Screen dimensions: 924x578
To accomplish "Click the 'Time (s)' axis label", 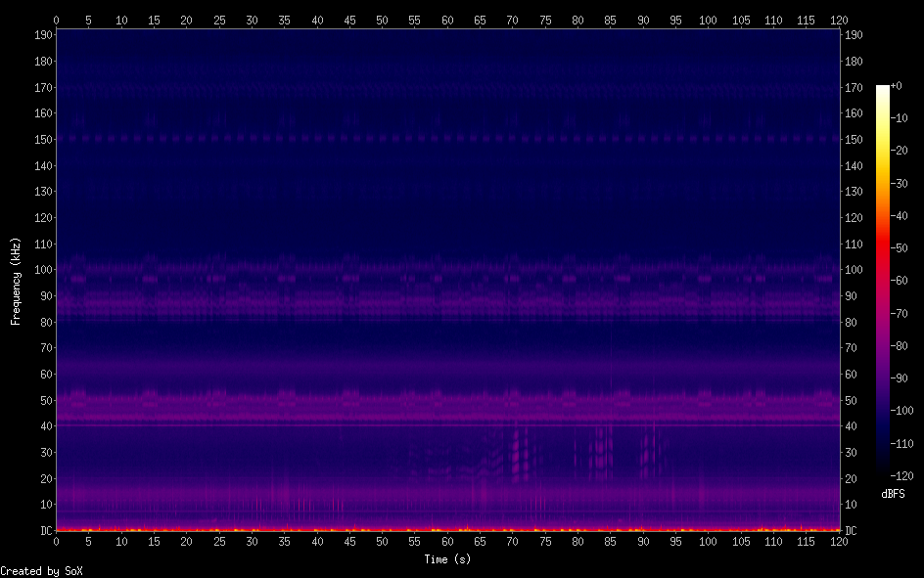I will (x=447, y=559).
